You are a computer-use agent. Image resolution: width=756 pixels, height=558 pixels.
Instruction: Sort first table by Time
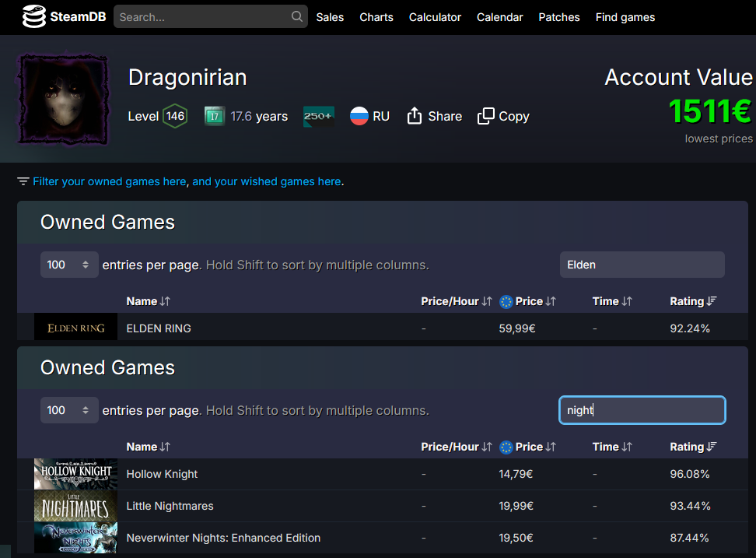[612, 301]
